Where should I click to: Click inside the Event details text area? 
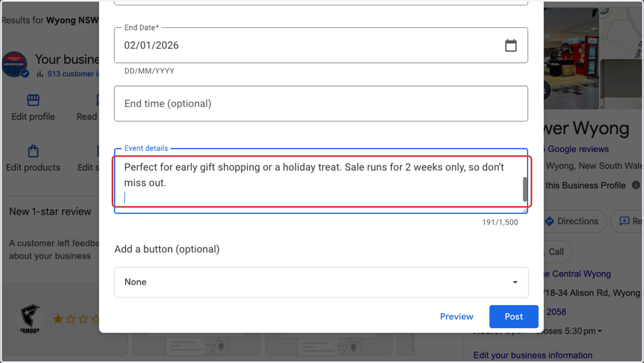(321, 182)
